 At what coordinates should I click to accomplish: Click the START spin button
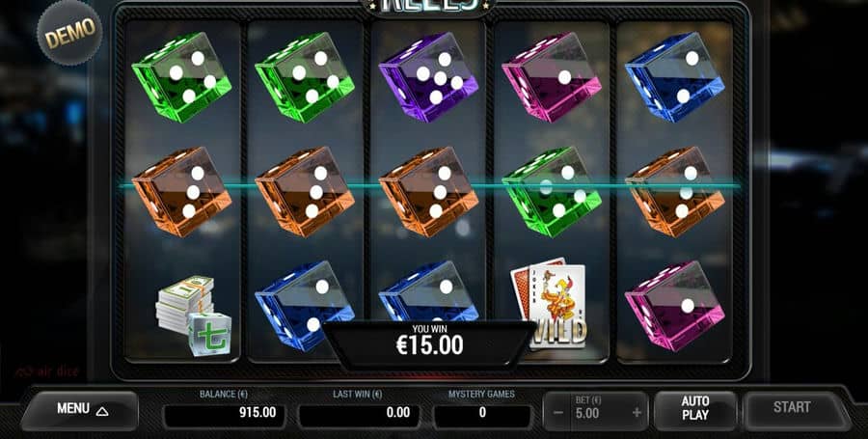(x=794, y=408)
